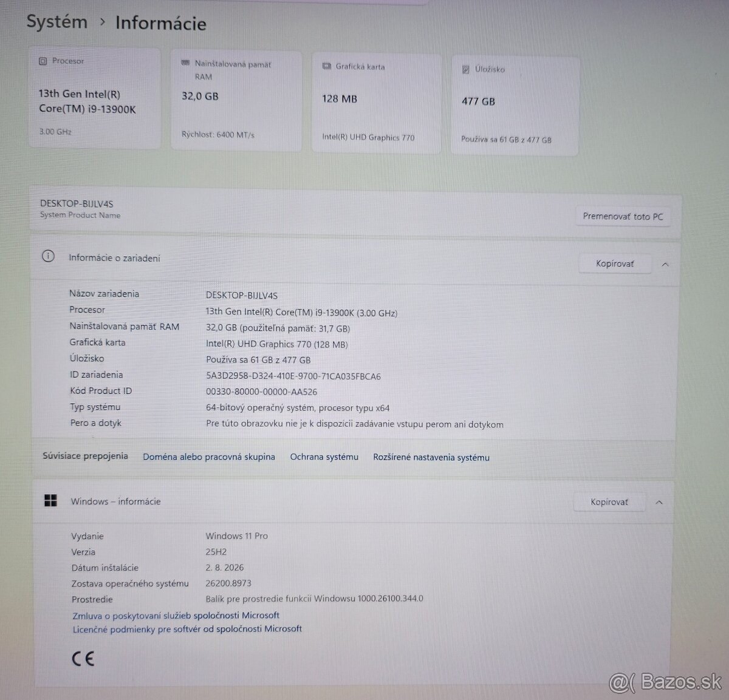Select Intel(R) UHD Graphics 770 (128 MB) value
Image resolution: width=729 pixels, height=700 pixels.
(277, 344)
